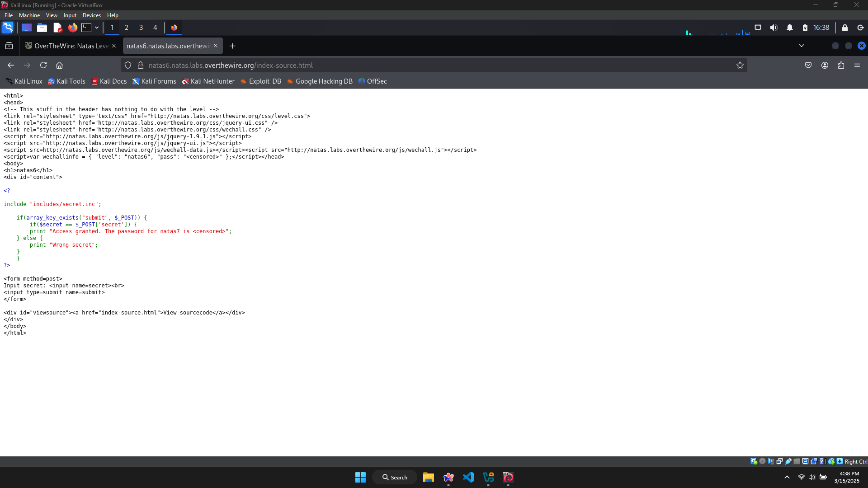Open Firefox hamburger application menu

[857, 65]
